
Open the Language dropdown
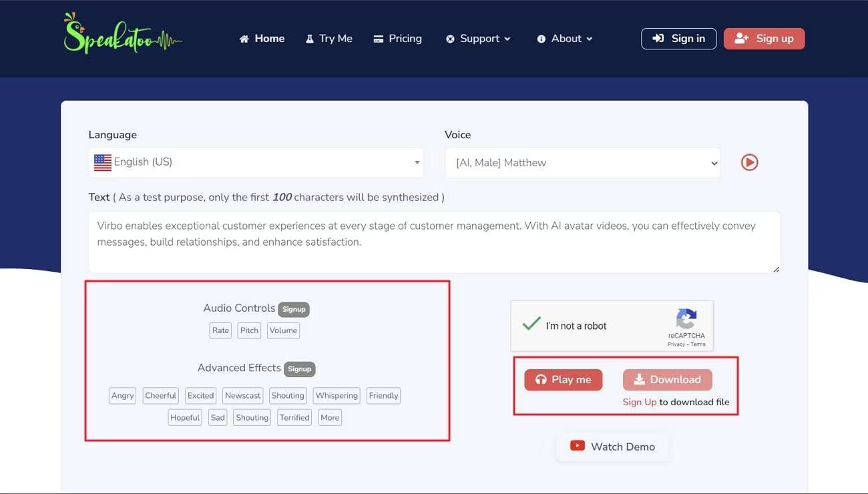click(256, 162)
